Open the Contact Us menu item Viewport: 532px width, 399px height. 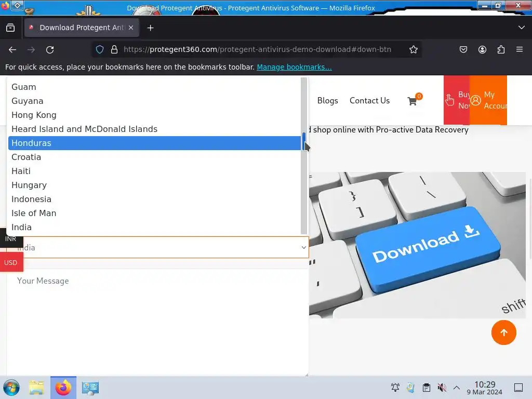tap(369, 101)
